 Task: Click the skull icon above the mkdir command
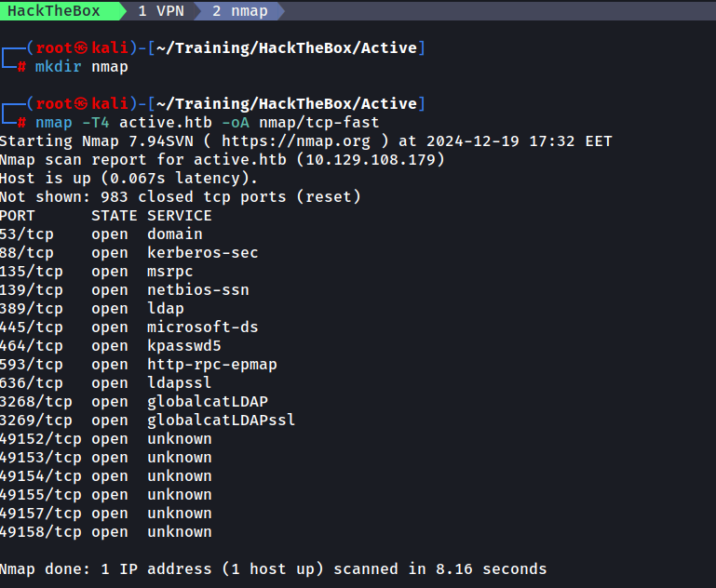click(x=82, y=47)
